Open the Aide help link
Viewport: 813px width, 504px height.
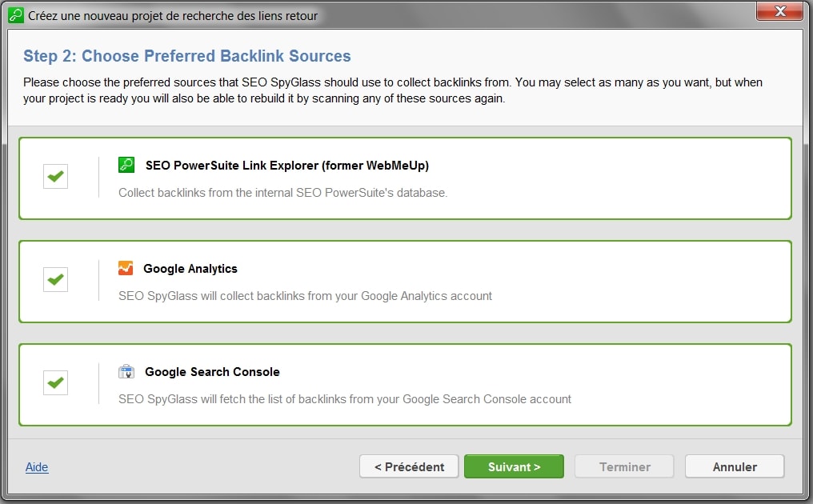[x=37, y=467]
